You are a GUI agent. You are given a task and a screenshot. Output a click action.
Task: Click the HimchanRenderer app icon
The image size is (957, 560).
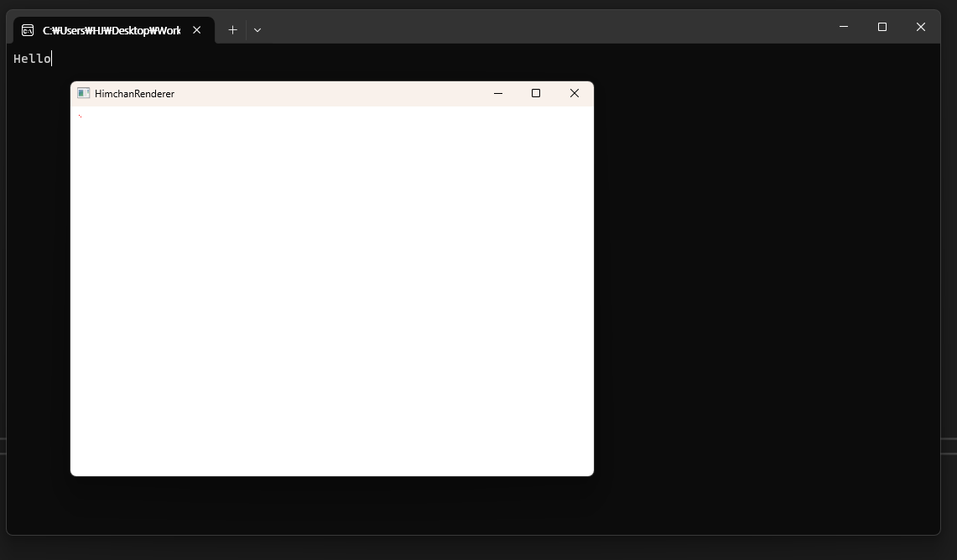(x=83, y=93)
